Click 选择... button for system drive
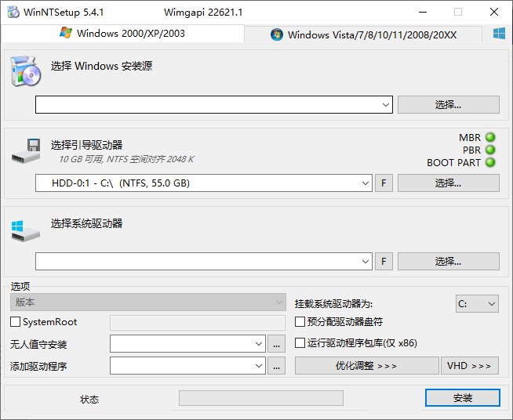The image size is (513, 420). pyautogui.click(x=448, y=261)
